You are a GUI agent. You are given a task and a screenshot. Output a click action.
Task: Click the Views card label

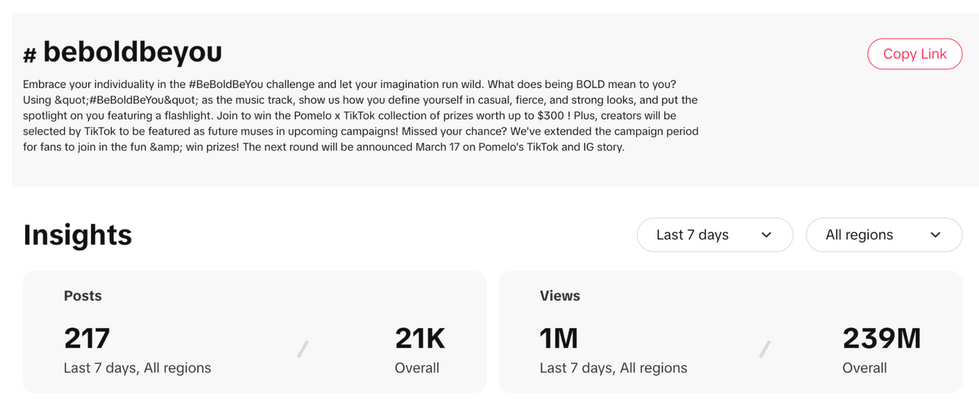click(x=560, y=296)
